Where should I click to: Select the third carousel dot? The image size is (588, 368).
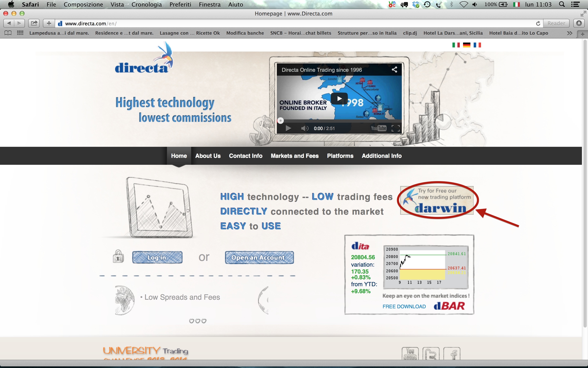204,321
